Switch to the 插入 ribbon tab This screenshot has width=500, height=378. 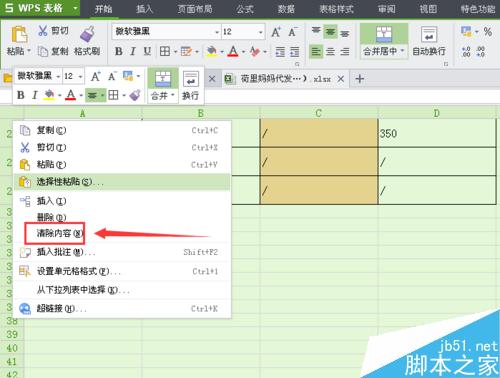point(145,9)
